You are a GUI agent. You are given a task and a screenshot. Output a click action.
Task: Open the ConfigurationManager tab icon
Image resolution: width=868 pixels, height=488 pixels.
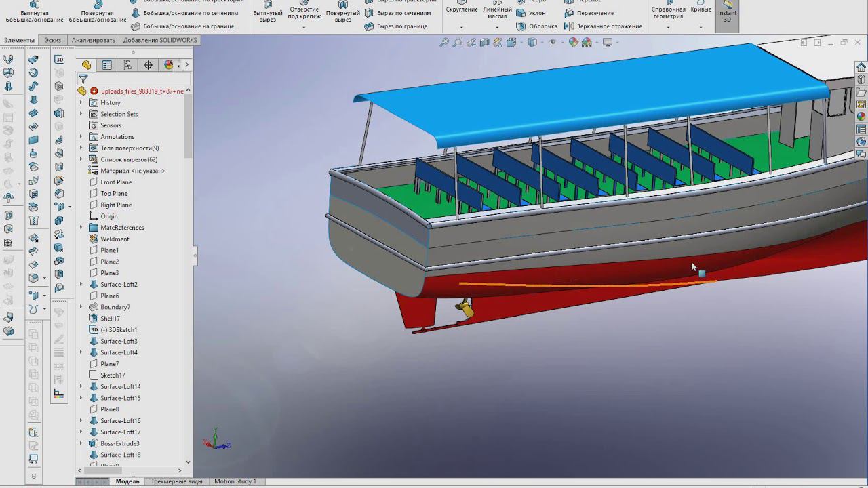pyautogui.click(x=127, y=65)
